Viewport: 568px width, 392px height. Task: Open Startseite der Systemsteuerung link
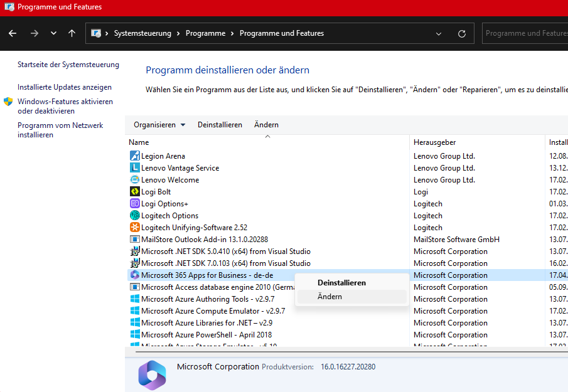(68, 65)
